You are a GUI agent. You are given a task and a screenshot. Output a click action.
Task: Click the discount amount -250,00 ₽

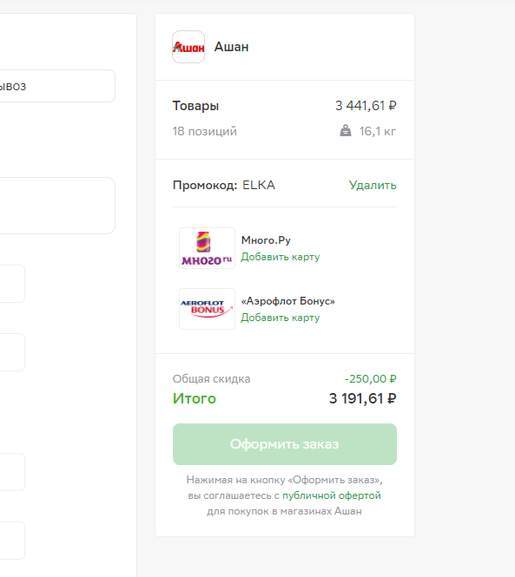[370, 379]
